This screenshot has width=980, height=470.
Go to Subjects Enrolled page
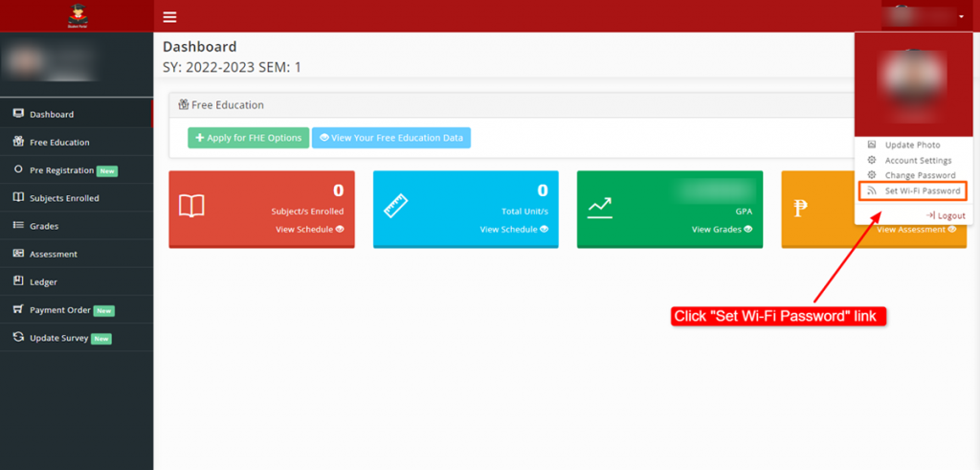[x=64, y=198]
